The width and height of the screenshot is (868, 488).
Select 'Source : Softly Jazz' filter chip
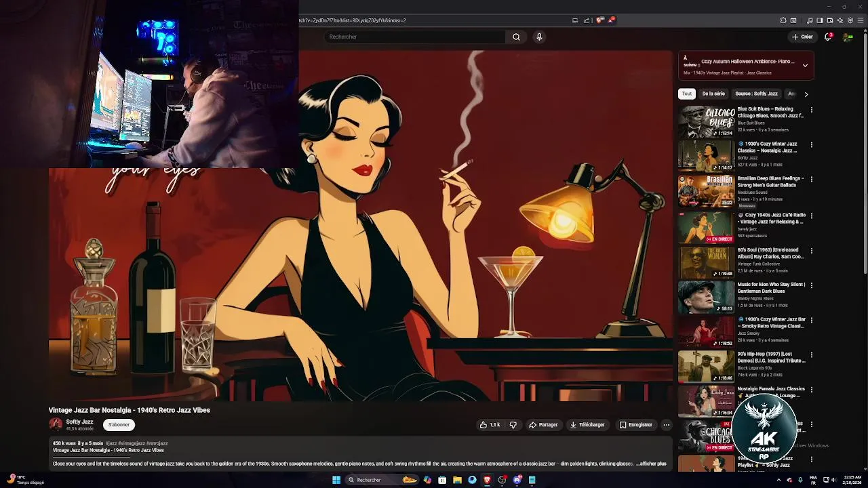pos(756,94)
